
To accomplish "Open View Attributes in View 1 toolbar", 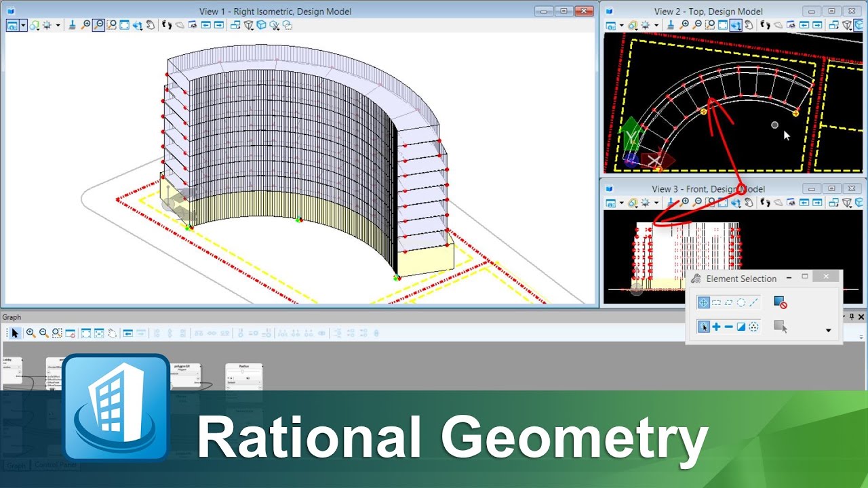I will [x=12, y=25].
